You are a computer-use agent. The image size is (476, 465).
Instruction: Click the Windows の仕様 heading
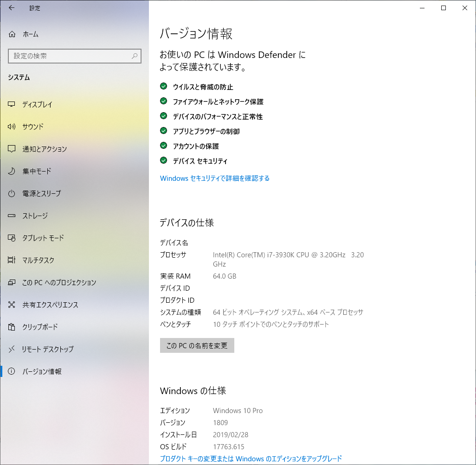pos(193,391)
